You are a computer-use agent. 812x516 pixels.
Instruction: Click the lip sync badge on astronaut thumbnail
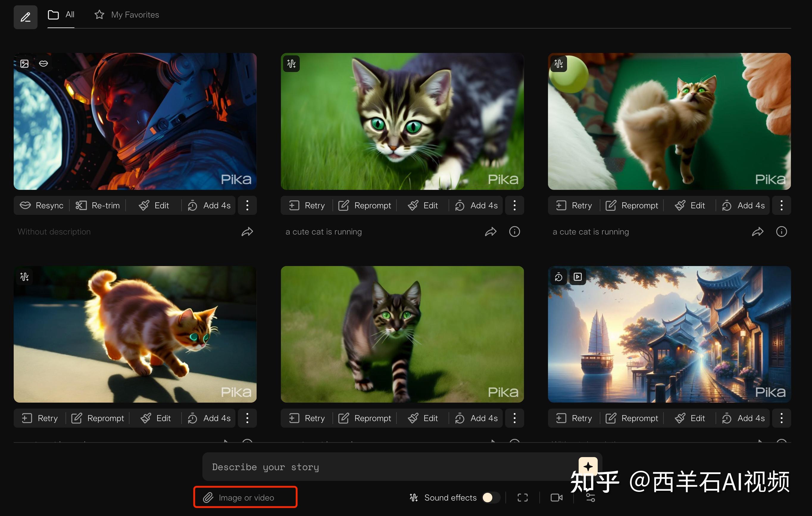click(x=43, y=63)
